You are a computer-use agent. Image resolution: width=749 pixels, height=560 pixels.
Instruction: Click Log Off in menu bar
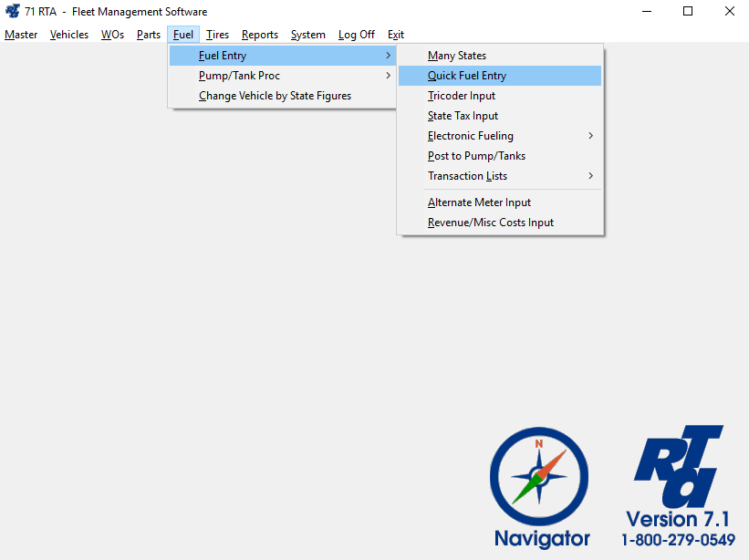[x=356, y=35]
